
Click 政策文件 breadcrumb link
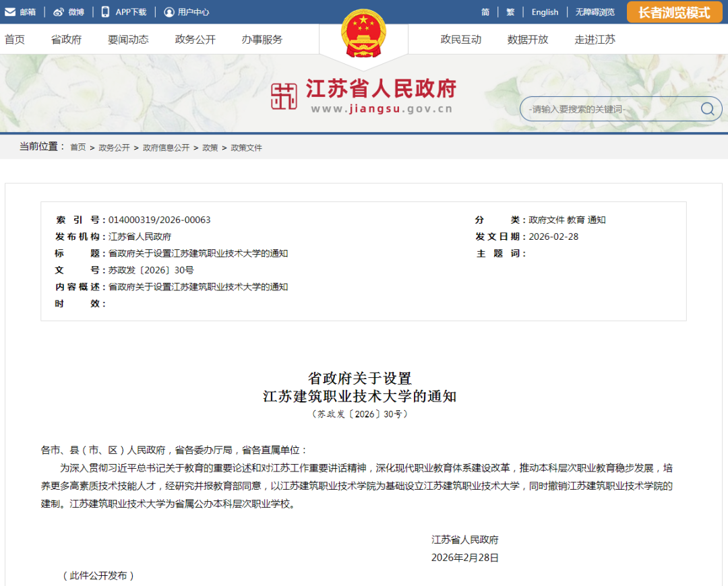coord(246,148)
